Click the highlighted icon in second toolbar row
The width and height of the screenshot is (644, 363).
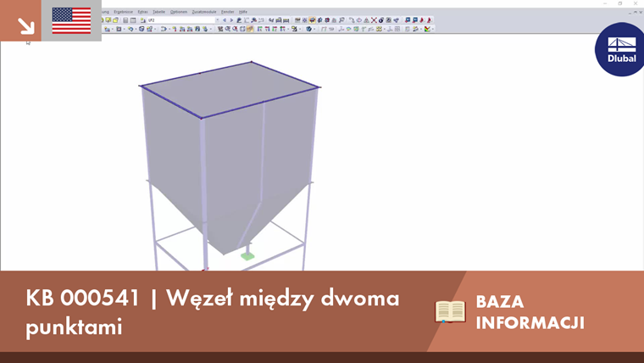[x=250, y=29]
